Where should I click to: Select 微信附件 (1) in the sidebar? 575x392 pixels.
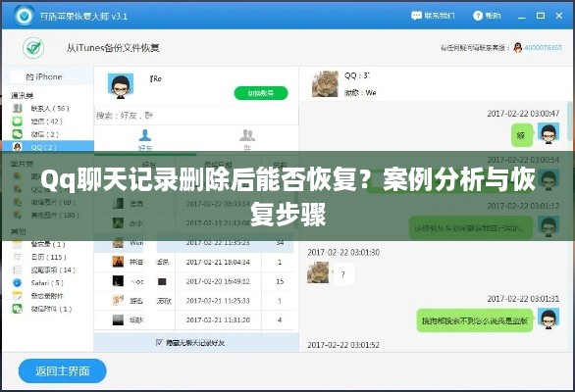(48, 309)
